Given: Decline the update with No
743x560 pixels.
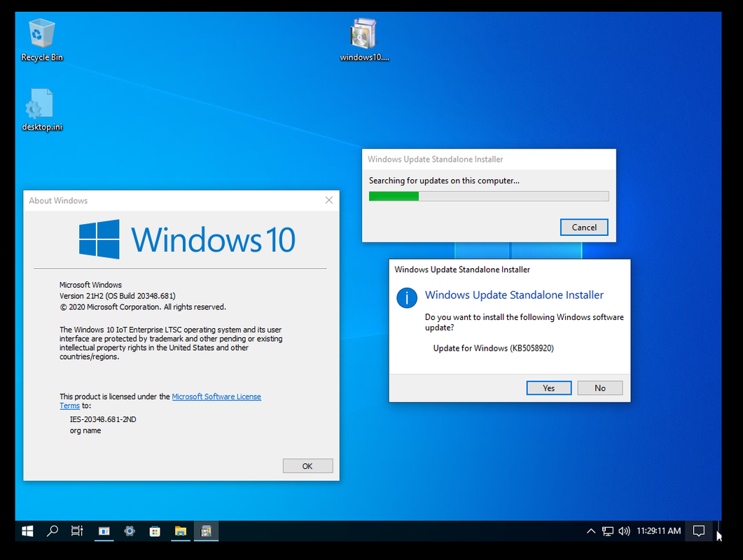Looking at the screenshot, I should click(600, 388).
